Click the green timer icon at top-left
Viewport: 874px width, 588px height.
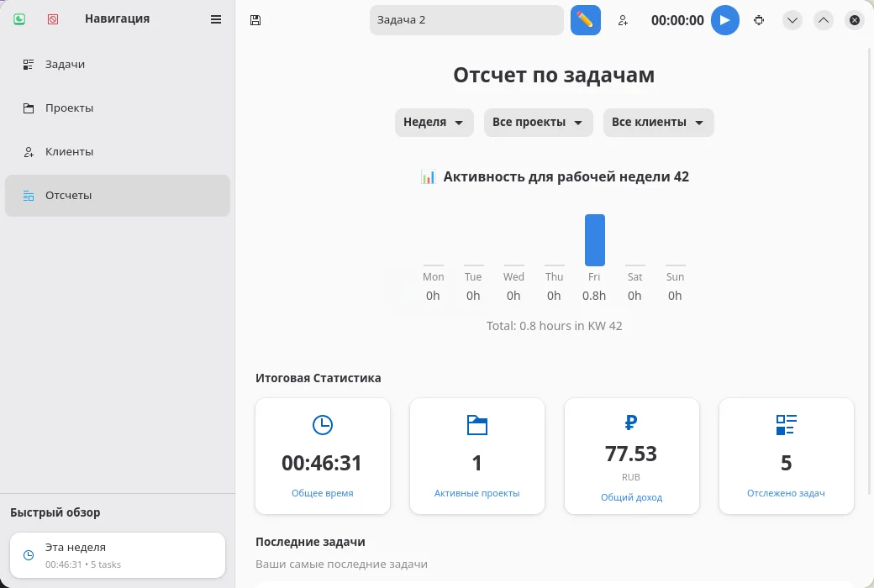(x=19, y=18)
